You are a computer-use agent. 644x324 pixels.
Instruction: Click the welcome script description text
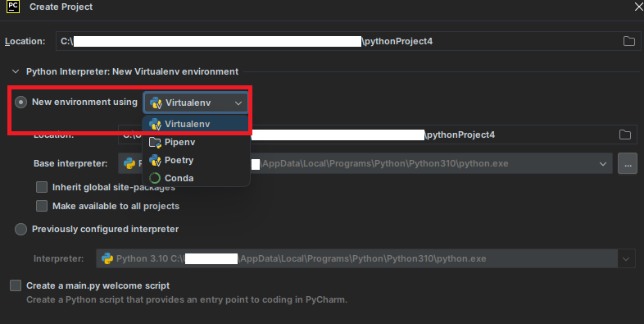187,299
